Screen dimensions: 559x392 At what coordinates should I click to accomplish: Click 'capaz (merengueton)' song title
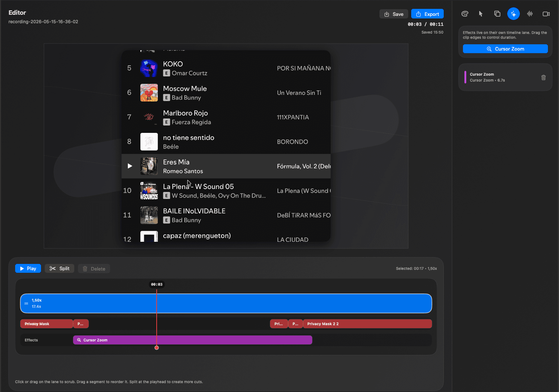[197, 235]
